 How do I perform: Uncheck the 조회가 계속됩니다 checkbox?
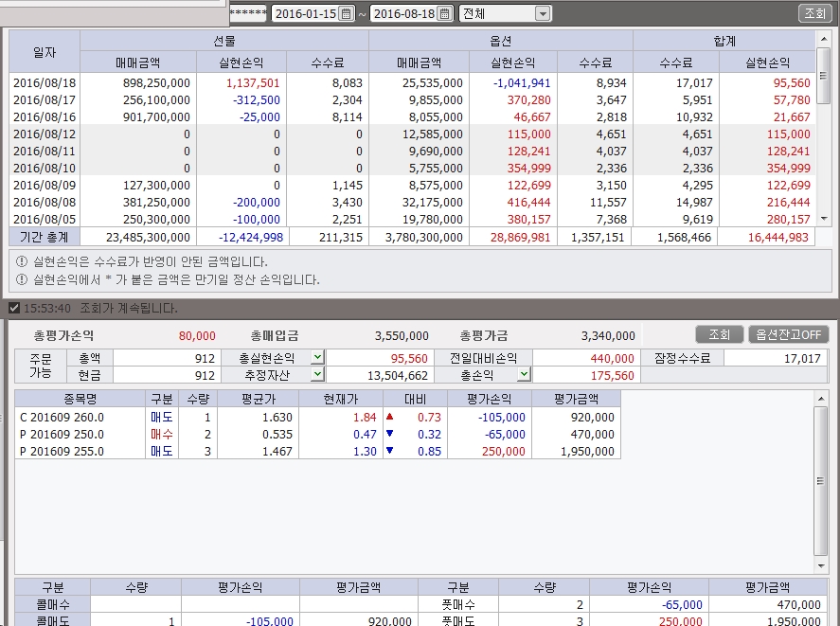[x=12, y=308]
